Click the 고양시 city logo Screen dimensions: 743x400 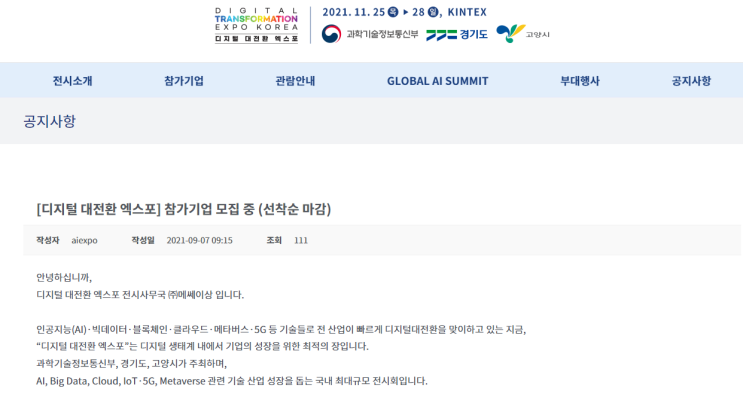(523, 34)
